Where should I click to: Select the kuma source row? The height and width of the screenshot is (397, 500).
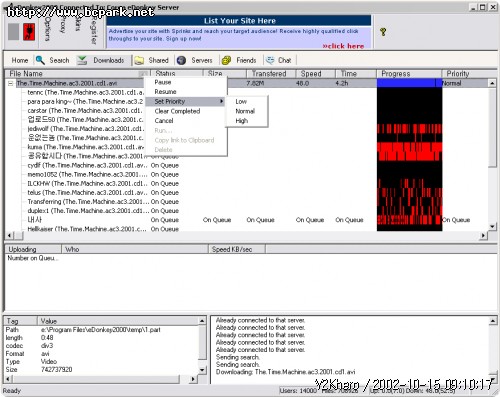point(86,147)
